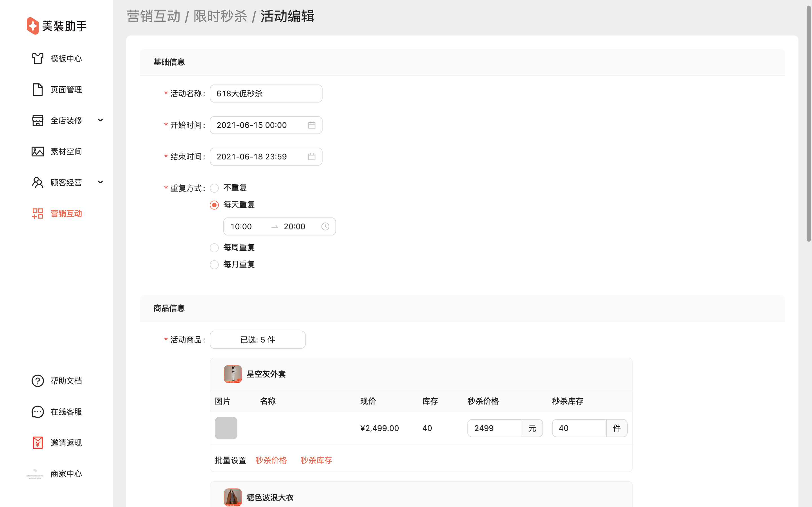Expand the 顾客经营 submenu chevron
The height and width of the screenshot is (507, 812).
pos(100,182)
